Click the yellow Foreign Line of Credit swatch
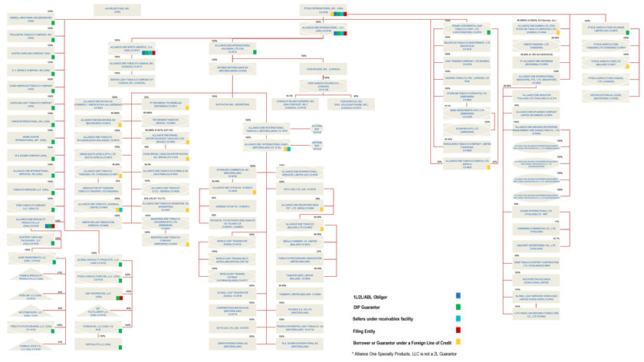Image resolution: width=644 pixels, height=362 pixels. pos(458,341)
